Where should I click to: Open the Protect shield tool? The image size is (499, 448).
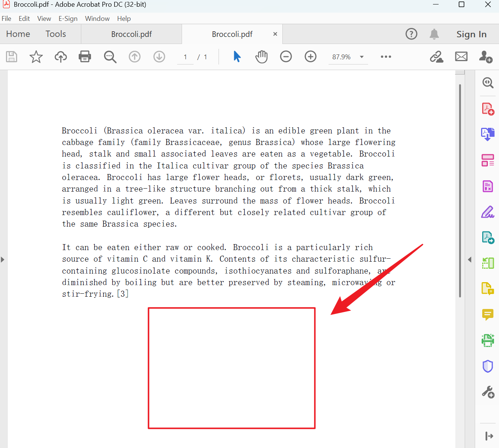[488, 366]
